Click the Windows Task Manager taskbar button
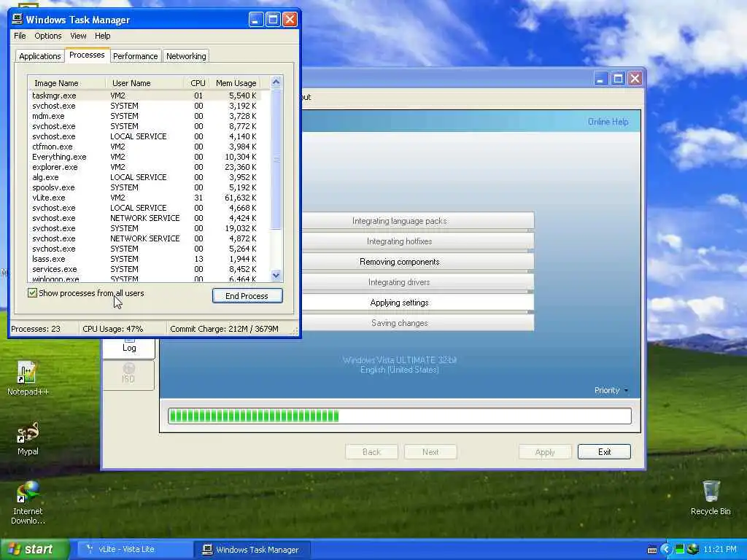 point(253,550)
